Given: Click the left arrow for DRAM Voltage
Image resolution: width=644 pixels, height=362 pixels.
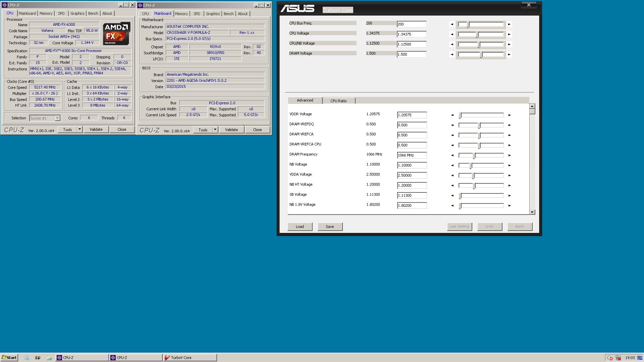Looking at the screenshot, I should (x=452, y=54).
